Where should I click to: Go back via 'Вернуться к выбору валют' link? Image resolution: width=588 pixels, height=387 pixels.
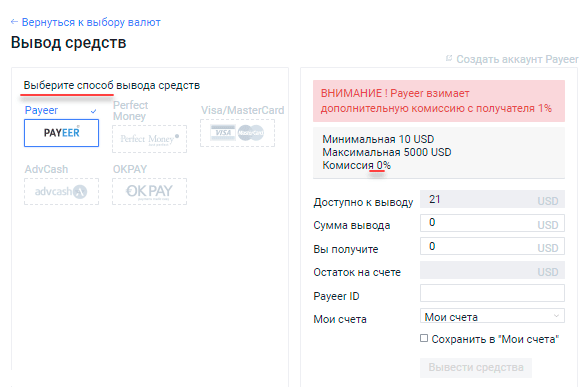tap(86, 22)
